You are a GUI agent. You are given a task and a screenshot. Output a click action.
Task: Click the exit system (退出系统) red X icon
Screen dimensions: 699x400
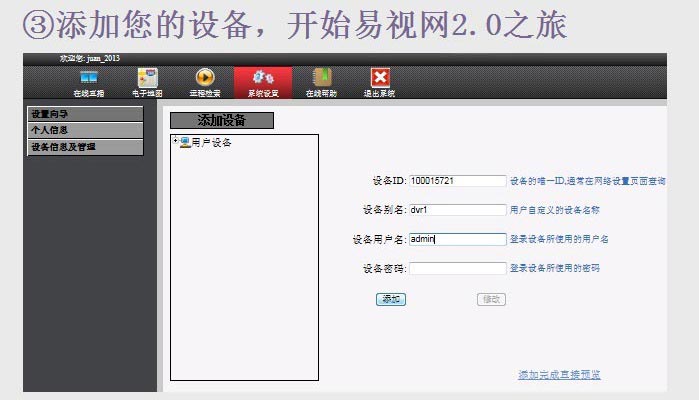(380, 78)
